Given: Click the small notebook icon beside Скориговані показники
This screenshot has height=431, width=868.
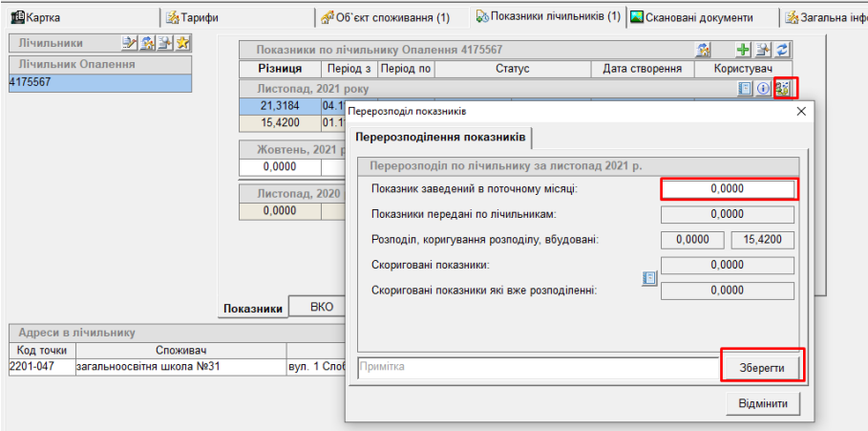Looking at the screenshot, I should pos(649,278).
